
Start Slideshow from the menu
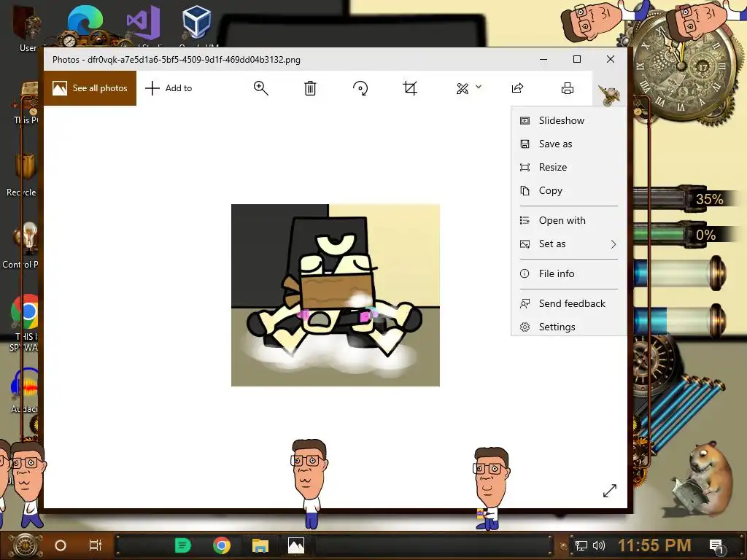click(569, 120)
